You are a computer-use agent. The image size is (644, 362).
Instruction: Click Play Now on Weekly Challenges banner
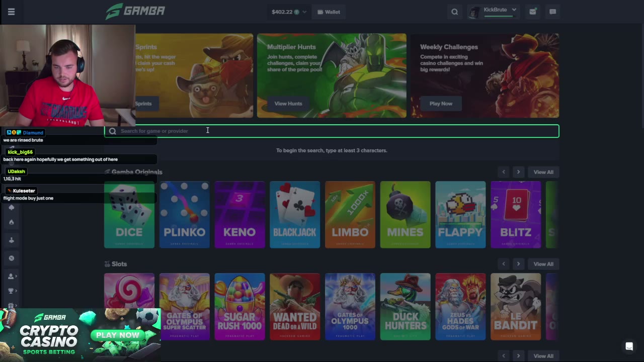pyautogui.click(x=441, y=104)
